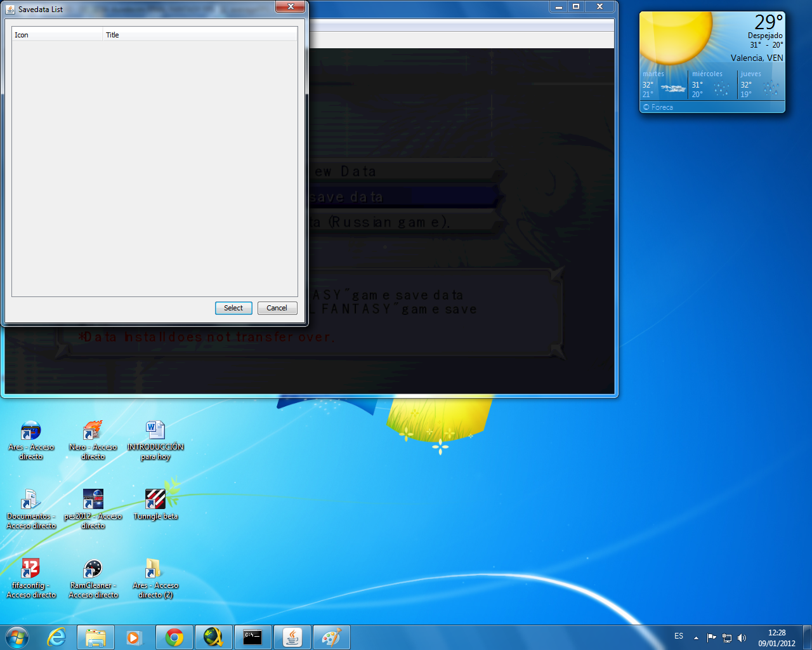Viewport: 812px width, 650px height.
Task: Click Select in the Savedata List dialog
Action: pyautogui.click(x=233, y=308)
